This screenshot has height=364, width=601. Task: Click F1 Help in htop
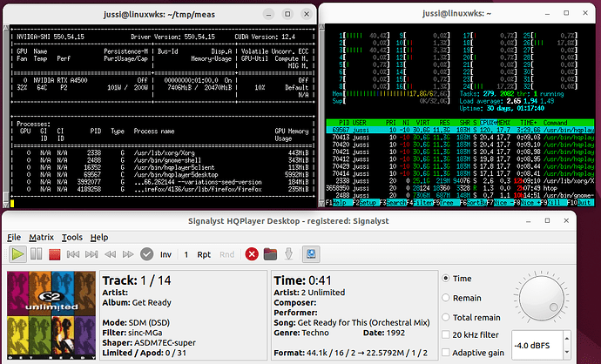click(340, 203)
